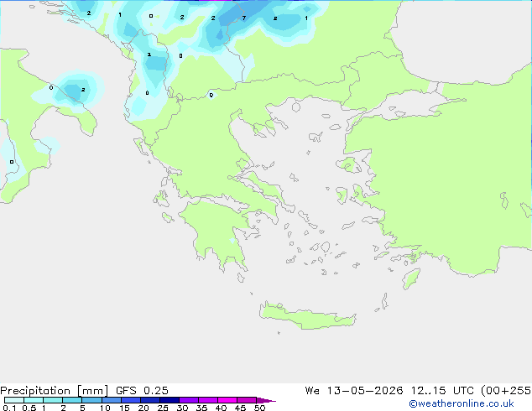Click the 'We 13-05-2026' date text
Image resolution: width=532 pixels, height=411 pixels.
click(x=354, y=391)
